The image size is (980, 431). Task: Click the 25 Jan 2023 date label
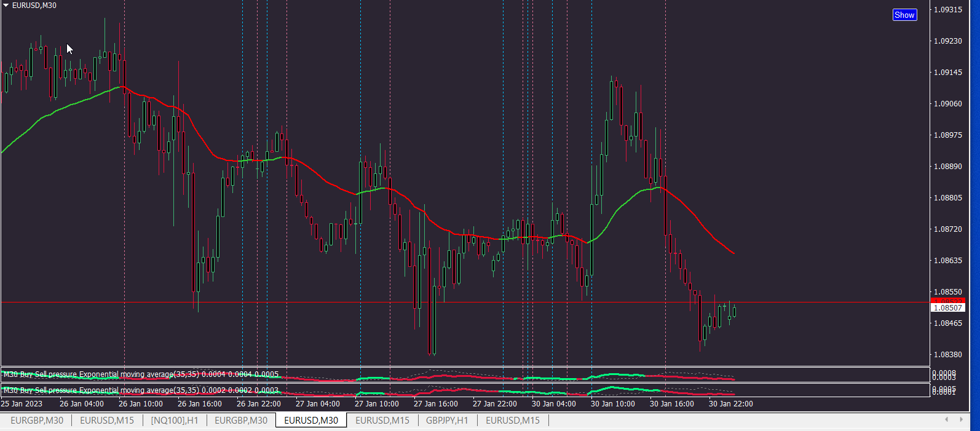tap(22, 404)
